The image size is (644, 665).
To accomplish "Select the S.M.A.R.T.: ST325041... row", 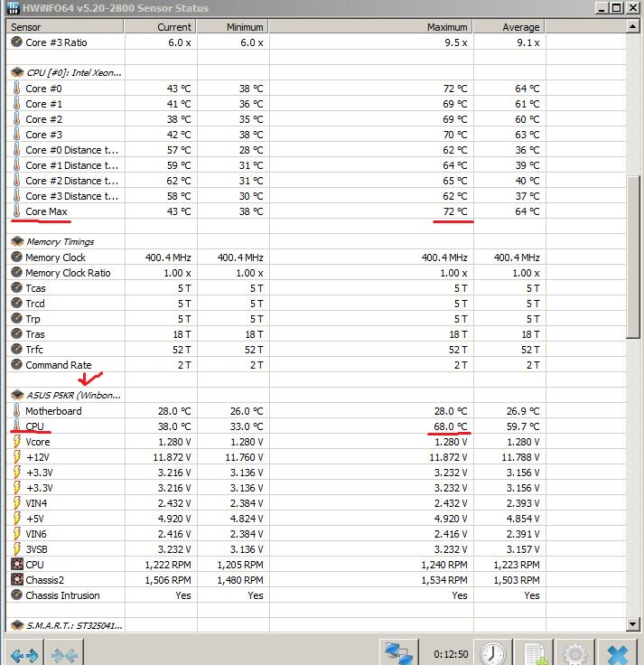I will pos(316,625).
